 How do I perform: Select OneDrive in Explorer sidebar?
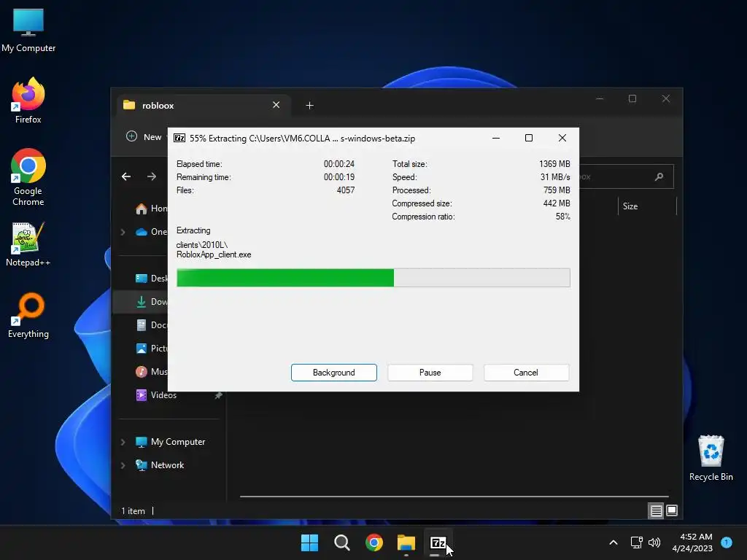152,232
